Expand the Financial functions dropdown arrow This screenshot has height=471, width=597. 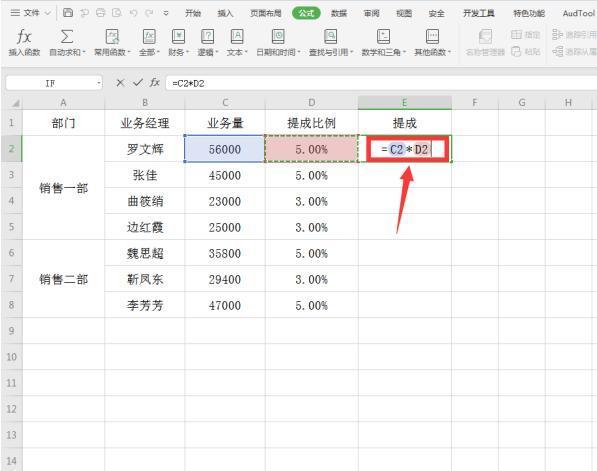point(187,52)
